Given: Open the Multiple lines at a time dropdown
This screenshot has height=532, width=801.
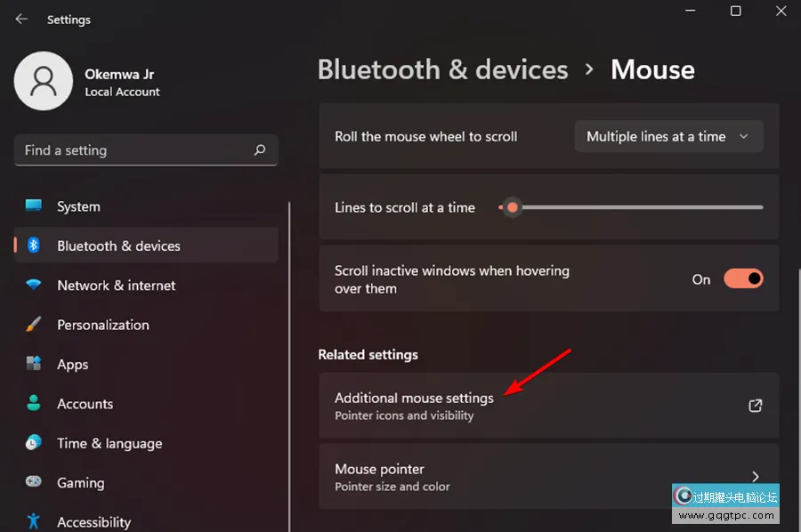Looking at the screenshot, I should (668, 137).
